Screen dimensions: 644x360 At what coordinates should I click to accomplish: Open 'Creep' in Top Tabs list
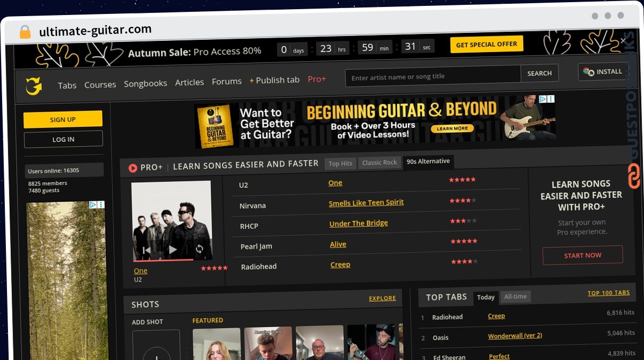tap(496, 316)
